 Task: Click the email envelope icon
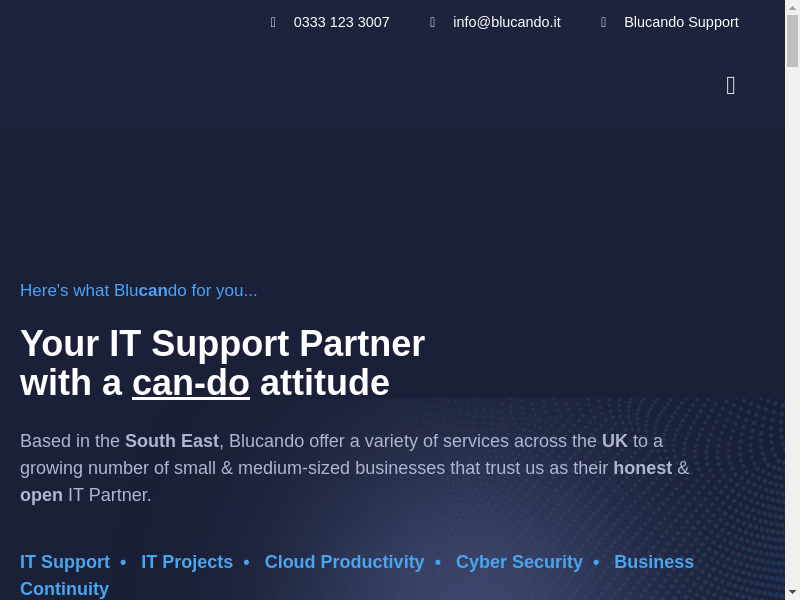pyautogui.click(x=432, y=22)
